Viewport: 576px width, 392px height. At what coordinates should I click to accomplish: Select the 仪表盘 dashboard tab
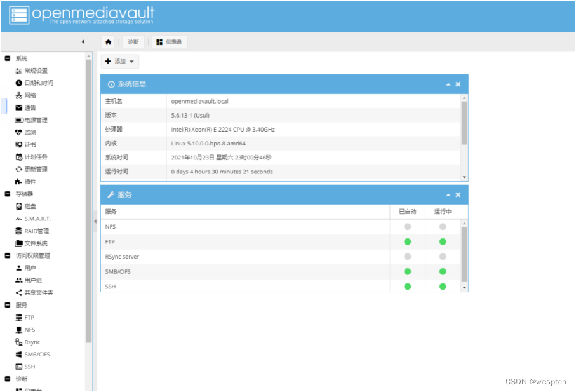coord(170,42)
